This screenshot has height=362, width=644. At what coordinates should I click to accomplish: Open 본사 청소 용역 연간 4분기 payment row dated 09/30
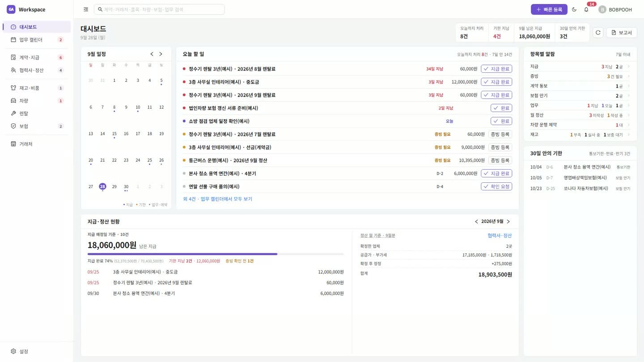(x=216, y=293)
